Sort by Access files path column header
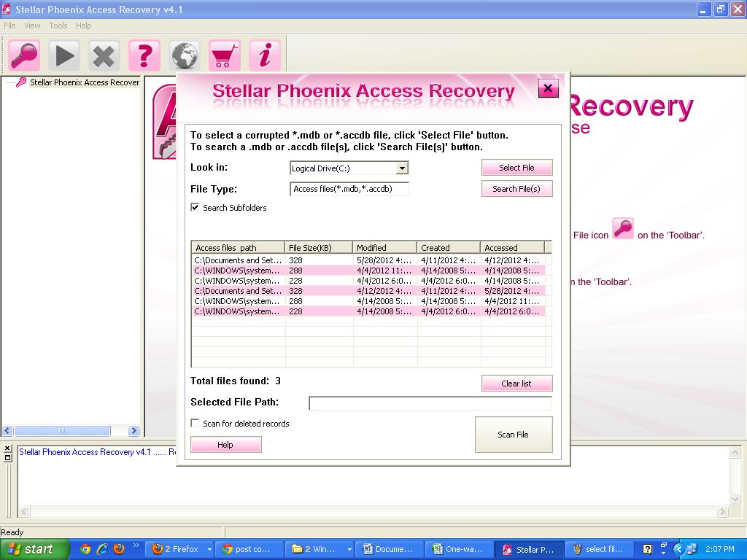The height and width of the screenshot is (560, 747). coord(238,248)
